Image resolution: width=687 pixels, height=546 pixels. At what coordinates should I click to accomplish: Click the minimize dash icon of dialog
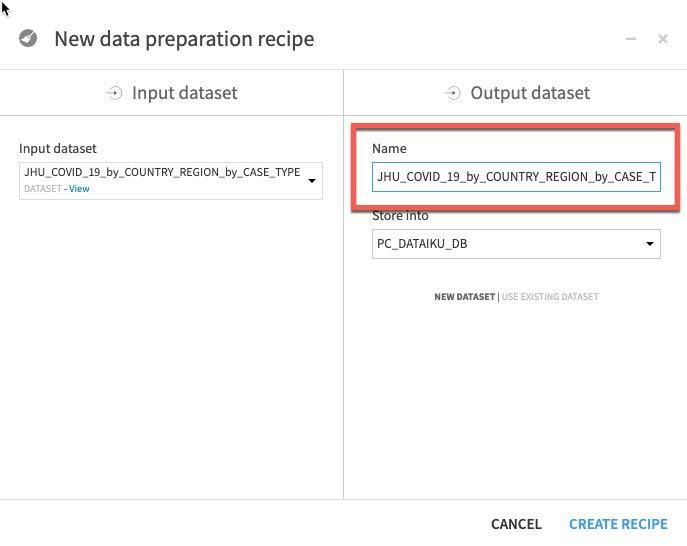pyautogui.click(x=631, y=39)
